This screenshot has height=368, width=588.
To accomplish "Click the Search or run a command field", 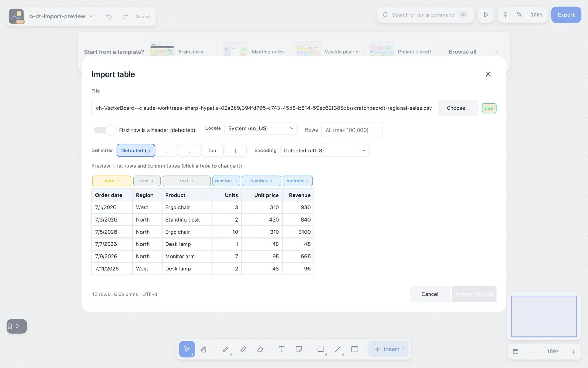I will click(x=425, y=15).
